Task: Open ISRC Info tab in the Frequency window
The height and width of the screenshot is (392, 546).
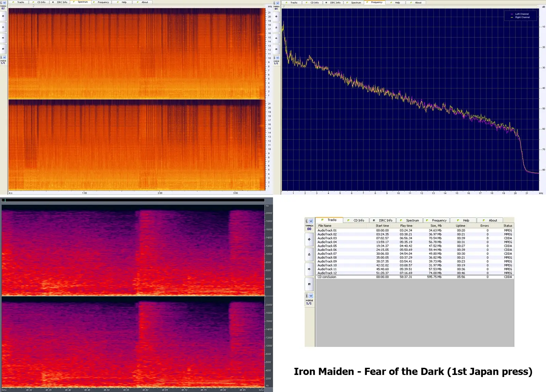Action: click(x=333, y=2)
